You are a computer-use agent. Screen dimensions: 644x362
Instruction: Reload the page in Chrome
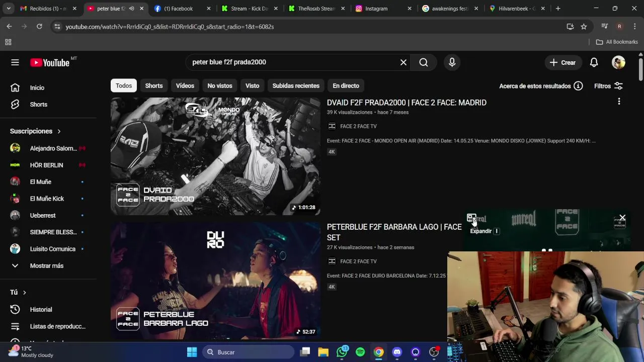coord(39,26)
